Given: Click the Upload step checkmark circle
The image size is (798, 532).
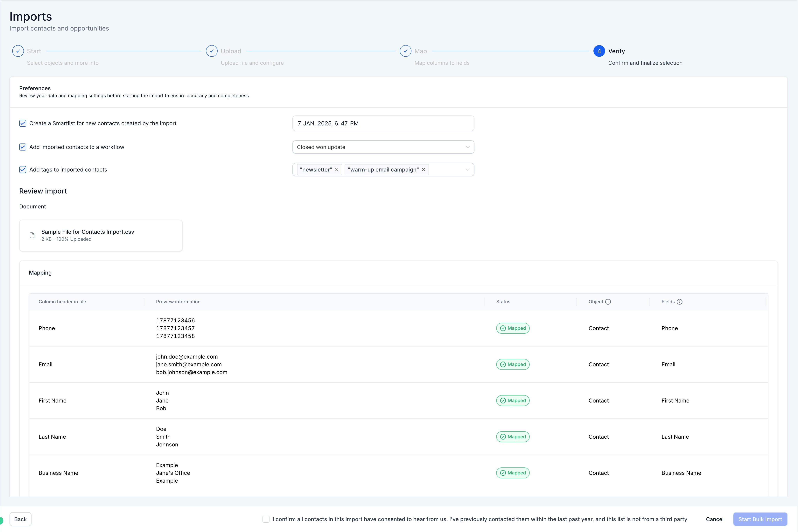Looking at the screenshot, I should (x=212, y=51).
